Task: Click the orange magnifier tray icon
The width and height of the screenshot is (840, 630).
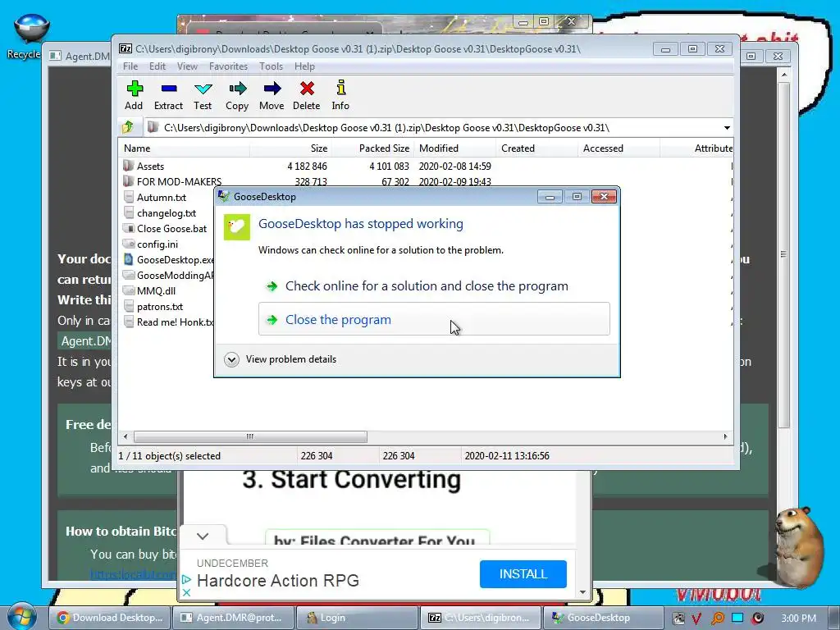Action: [717, 619]
